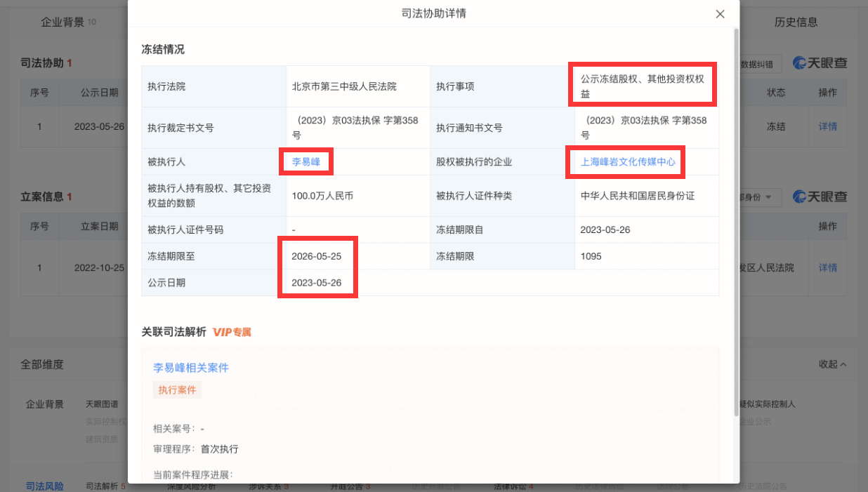Open 李易峰相关案件 link
Viewport: 868px width, 492px height.
click(x=191, y=368)
